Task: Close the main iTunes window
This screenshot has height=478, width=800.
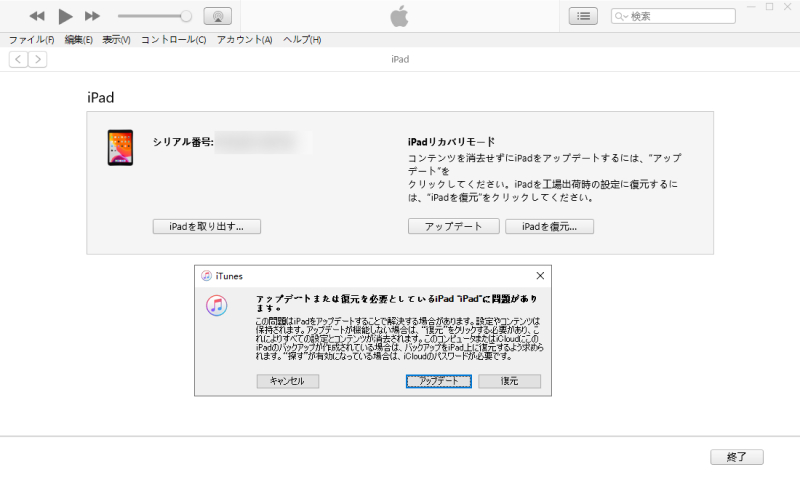Action: (x=787, y=7)
